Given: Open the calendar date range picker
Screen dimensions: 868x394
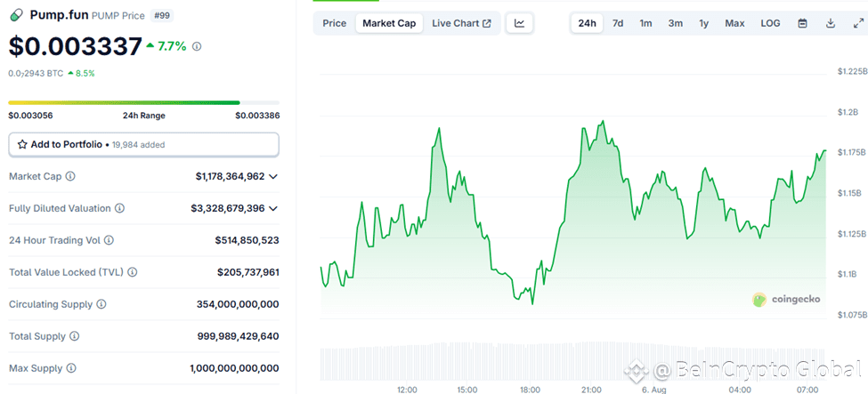Looking at the screenshot, I should [x=802, y=23].
